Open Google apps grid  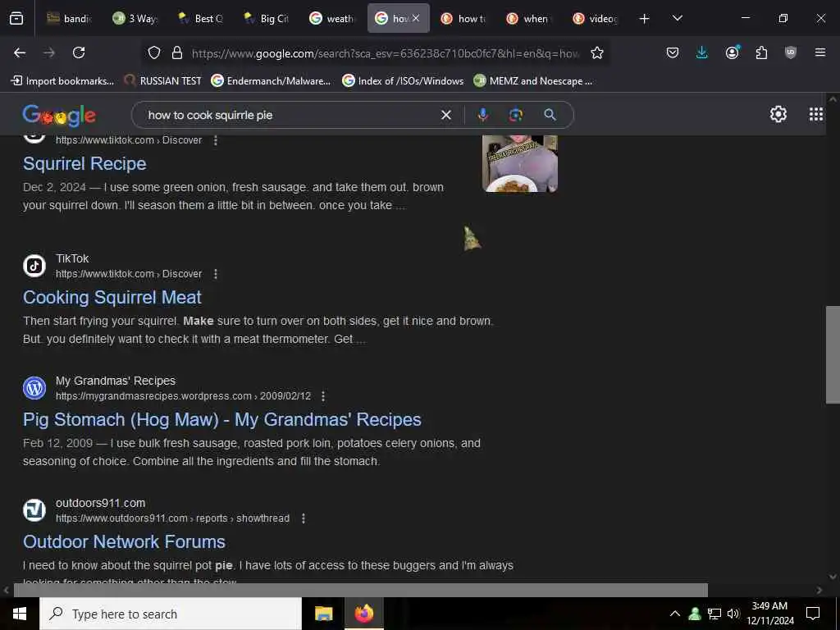(x=816, y=114)
